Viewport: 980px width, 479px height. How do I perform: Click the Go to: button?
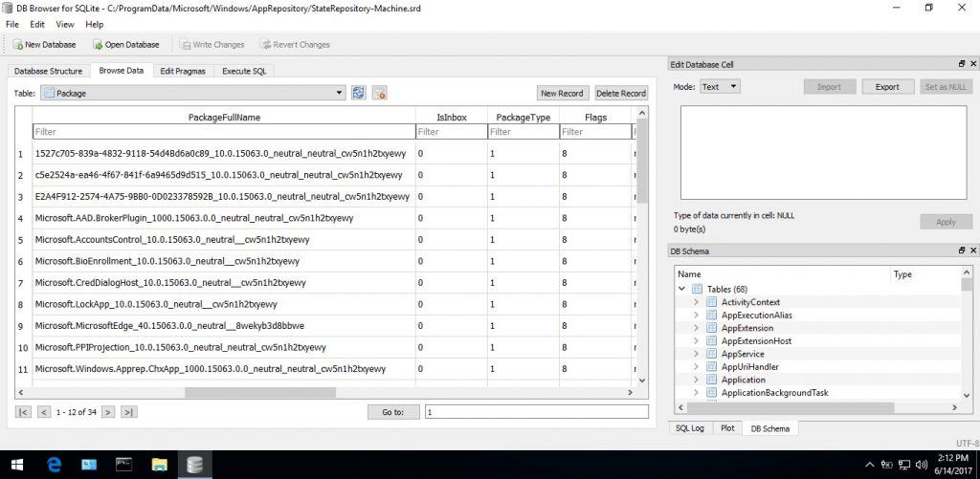click(393, 412)
